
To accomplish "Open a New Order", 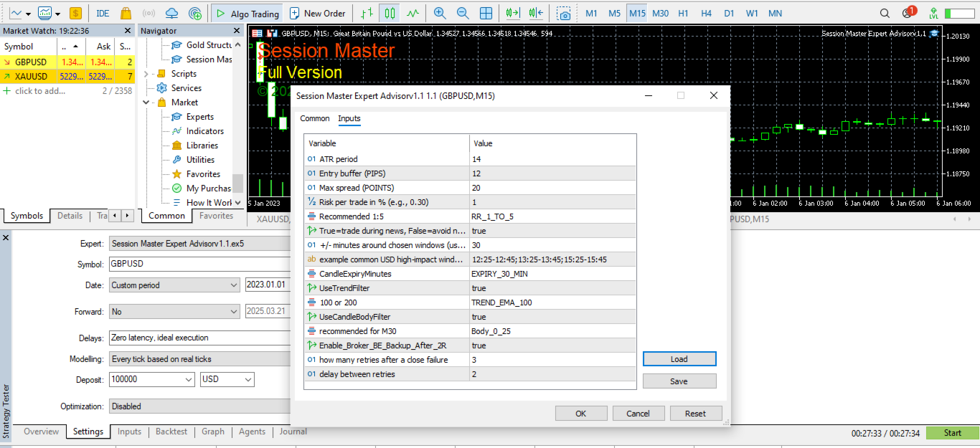I will tap(317, 13).
